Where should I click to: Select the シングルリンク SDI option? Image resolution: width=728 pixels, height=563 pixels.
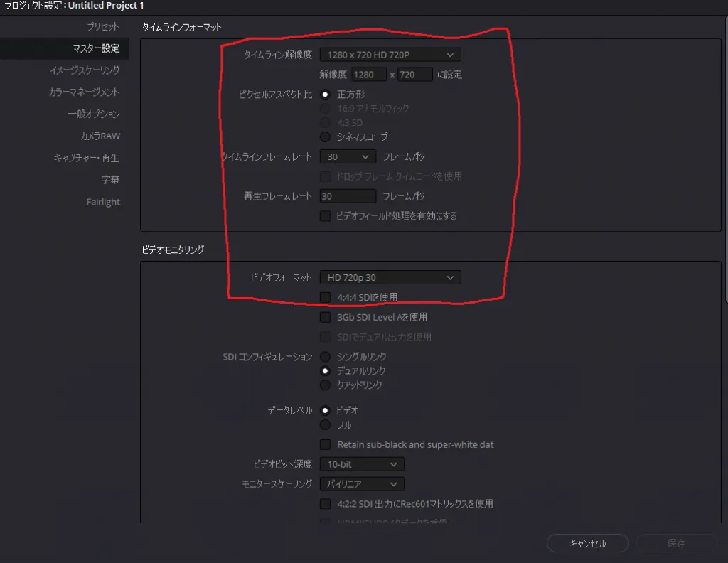pyautogui.click(x=326, y=356)
